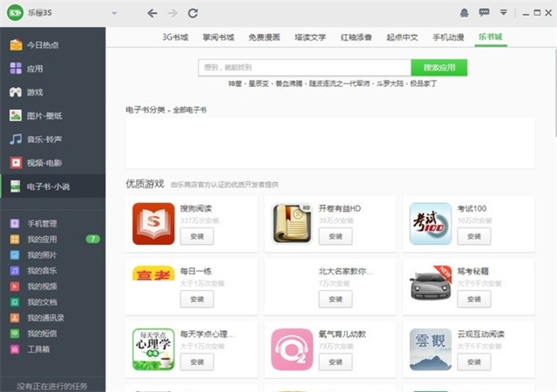Image resolution: width=557 pixels, height=392 pixels.
Task: Click the 极品家丁 suggested keyword
Action: pos(424,84)
